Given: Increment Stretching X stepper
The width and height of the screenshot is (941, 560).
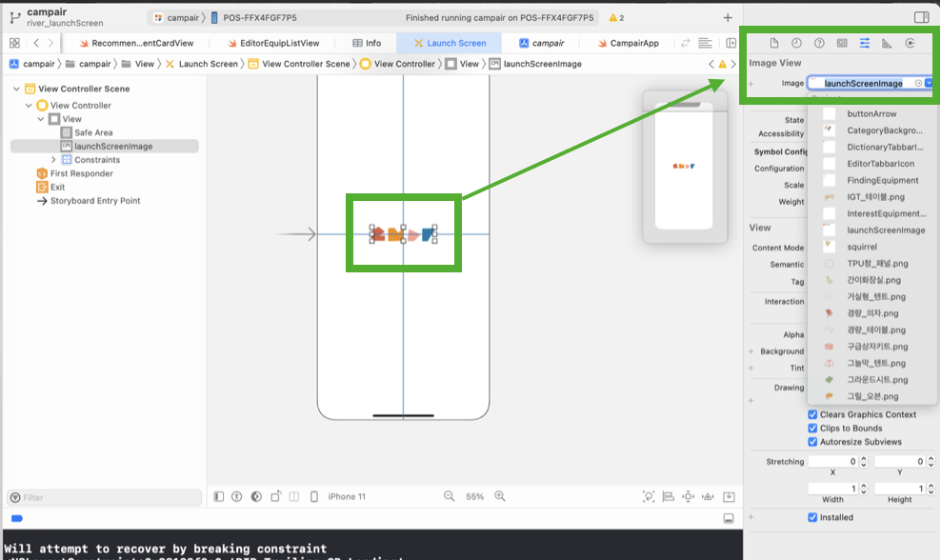Looking at the screenshot, I should 864,458.
